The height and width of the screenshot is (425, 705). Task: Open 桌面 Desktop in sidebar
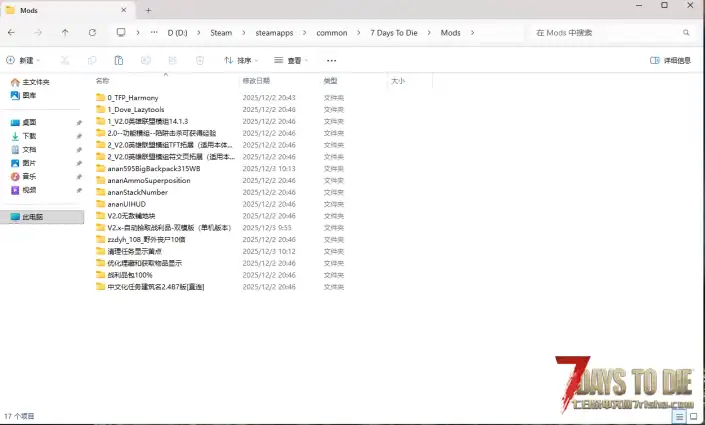tap(23, 122)
